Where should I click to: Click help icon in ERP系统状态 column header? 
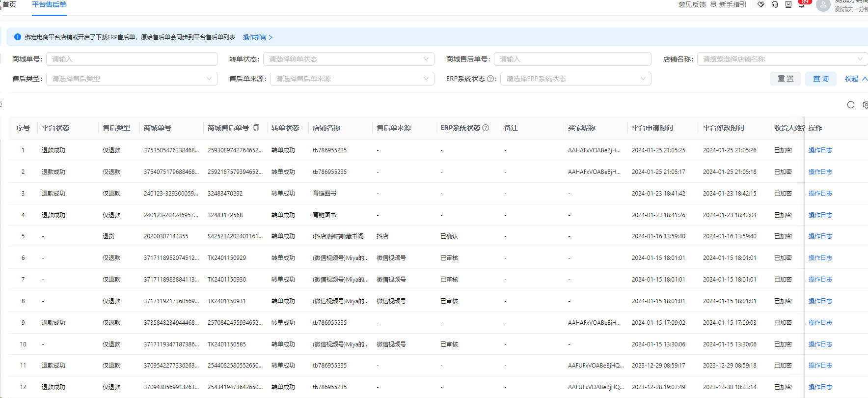coord(486,128)
